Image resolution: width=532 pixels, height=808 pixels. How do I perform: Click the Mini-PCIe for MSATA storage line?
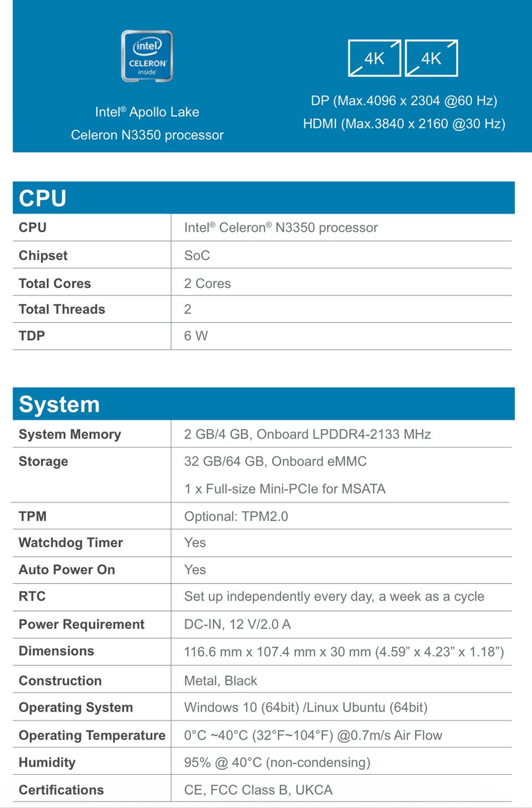click(285, 489)
